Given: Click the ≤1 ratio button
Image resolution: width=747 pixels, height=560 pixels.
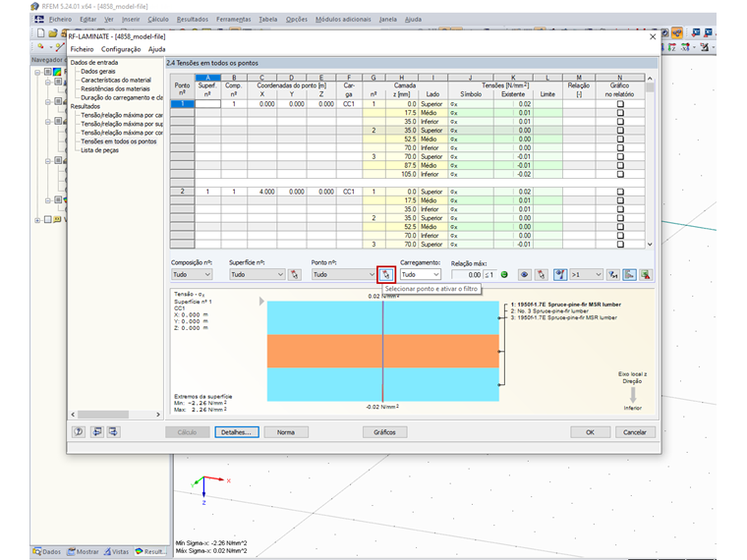Looking at the screenshot, I should tap(489, 275).
